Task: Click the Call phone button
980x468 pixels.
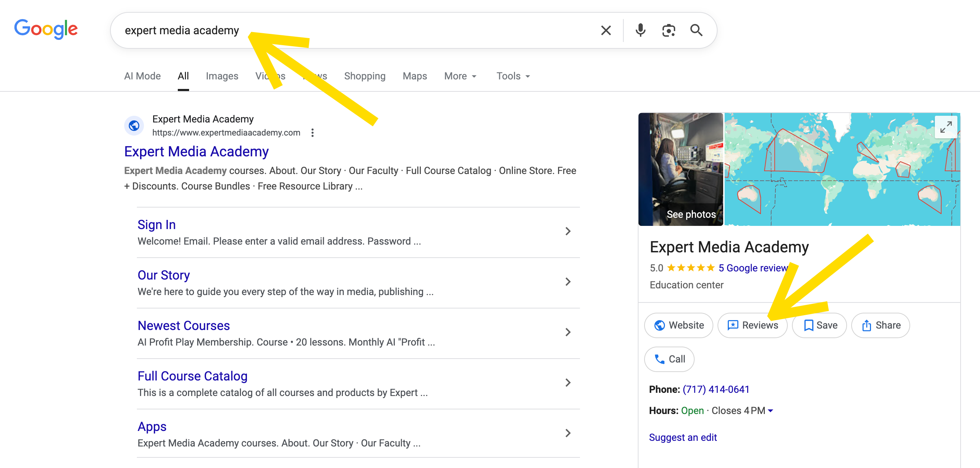Action: [669, 359]
